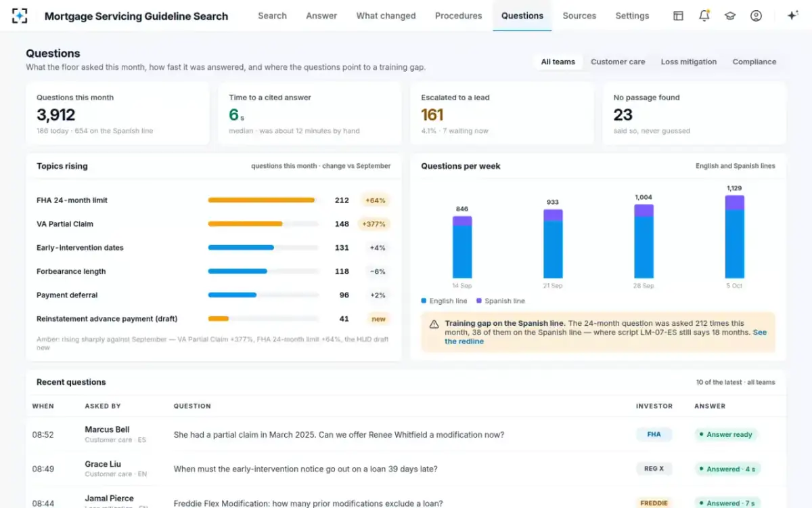Image resolution: width=812 pixels, height=508 pixels.
Task: Select the All teams filter
Action: click(558, 62)
